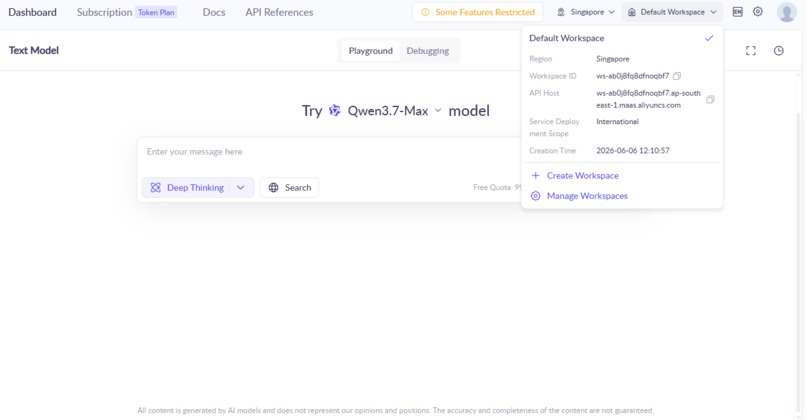Switch language with EN icon

point(738,12)
